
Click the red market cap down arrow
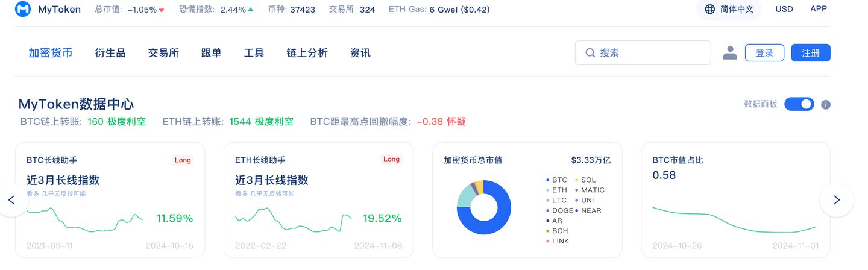click(x=162, y=10)
